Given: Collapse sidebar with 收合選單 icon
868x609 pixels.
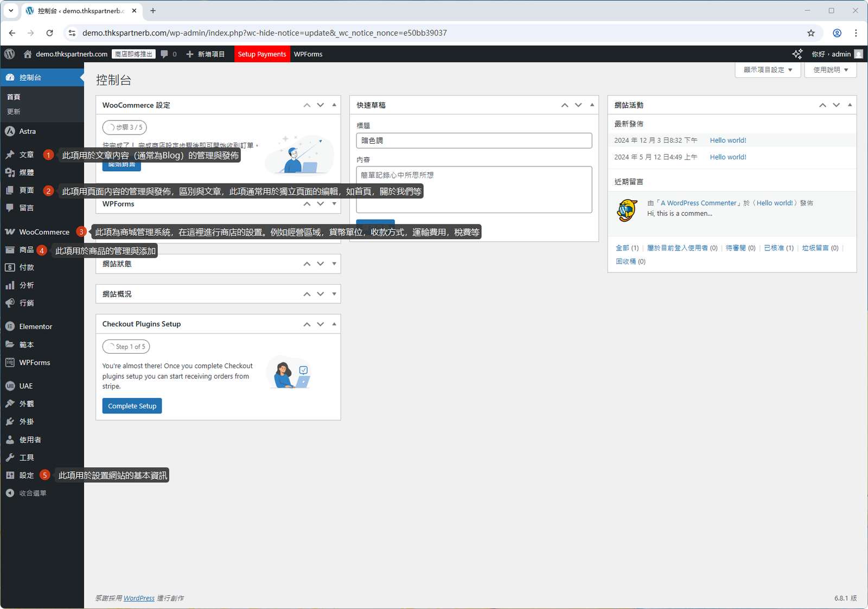Looking at the screenshot, I should point(10,493).
